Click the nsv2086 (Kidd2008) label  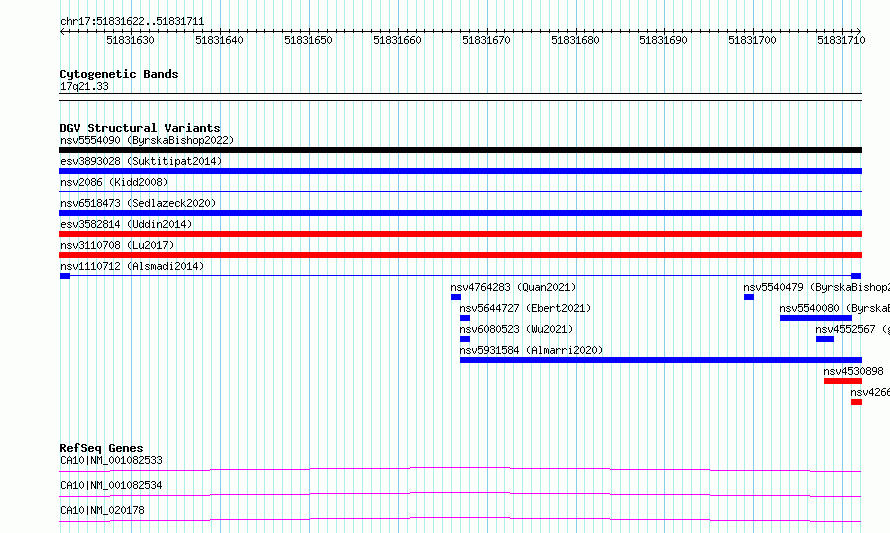tap(114, 182)
